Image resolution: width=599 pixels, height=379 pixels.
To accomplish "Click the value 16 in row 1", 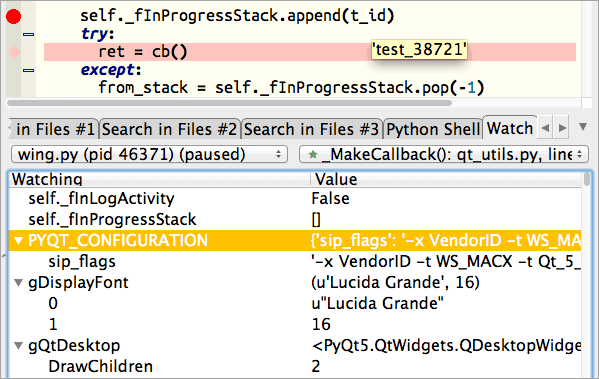I will click(x=321, y=325).
